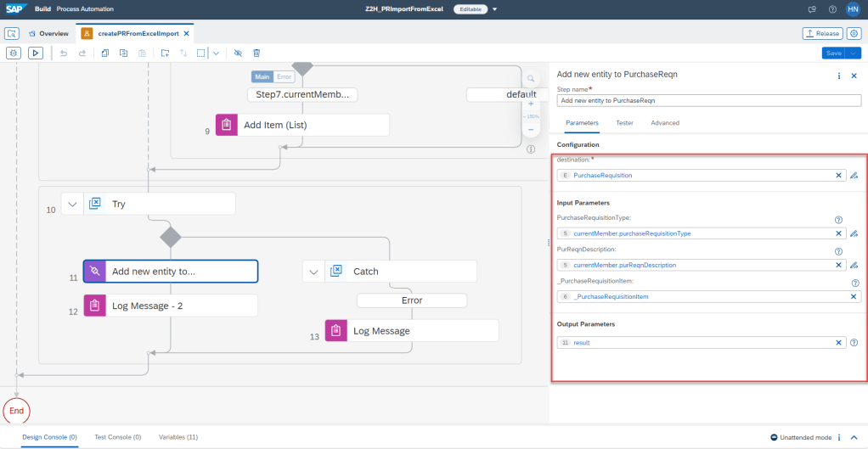Image resolution: width=868 pixels, height=449 pixels.
Task: Click the debug bug icon in toolbar
Action: [14, 53]
